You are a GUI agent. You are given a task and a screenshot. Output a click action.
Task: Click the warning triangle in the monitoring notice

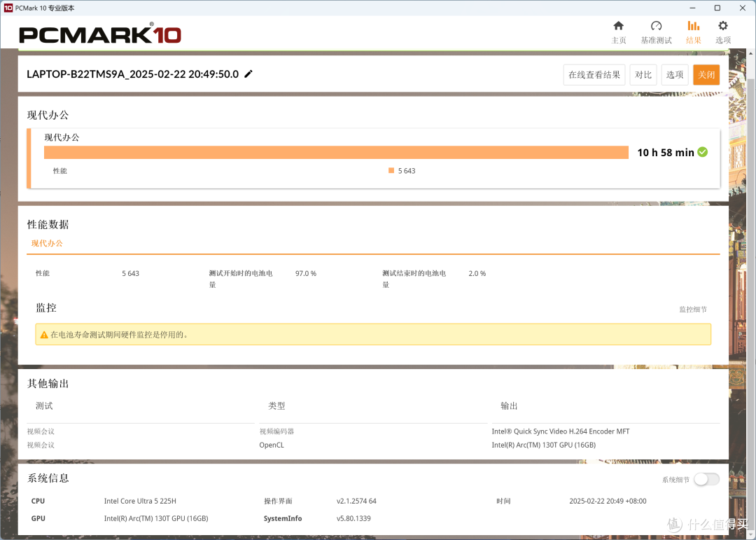tap(44, 334)
